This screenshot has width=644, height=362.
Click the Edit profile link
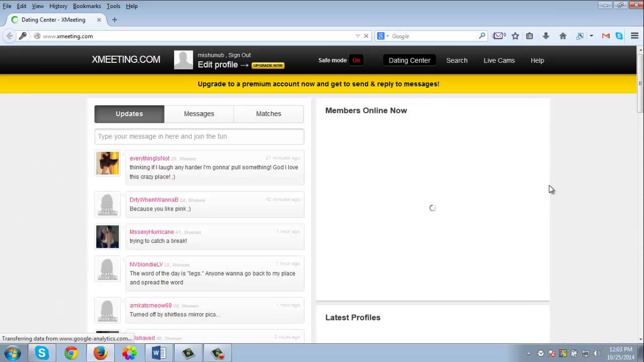(218, 65)
